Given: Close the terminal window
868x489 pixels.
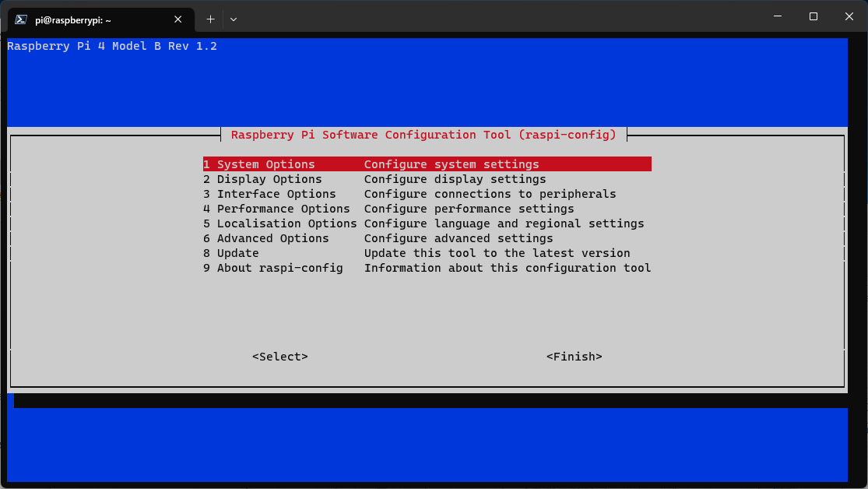Looking at the screenshot, I should point(849,16).
